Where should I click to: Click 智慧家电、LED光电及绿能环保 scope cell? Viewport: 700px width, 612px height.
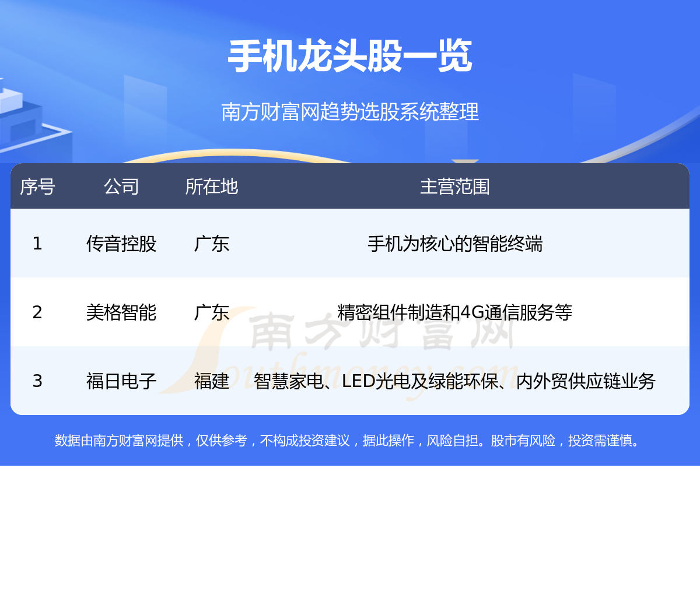point(455,381)
